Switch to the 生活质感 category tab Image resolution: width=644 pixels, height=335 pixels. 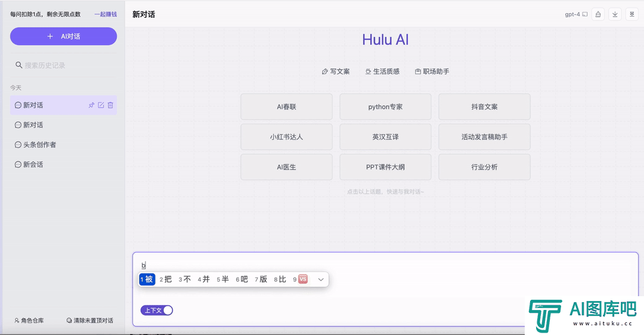pyautogui.click(x=382, y=71)
